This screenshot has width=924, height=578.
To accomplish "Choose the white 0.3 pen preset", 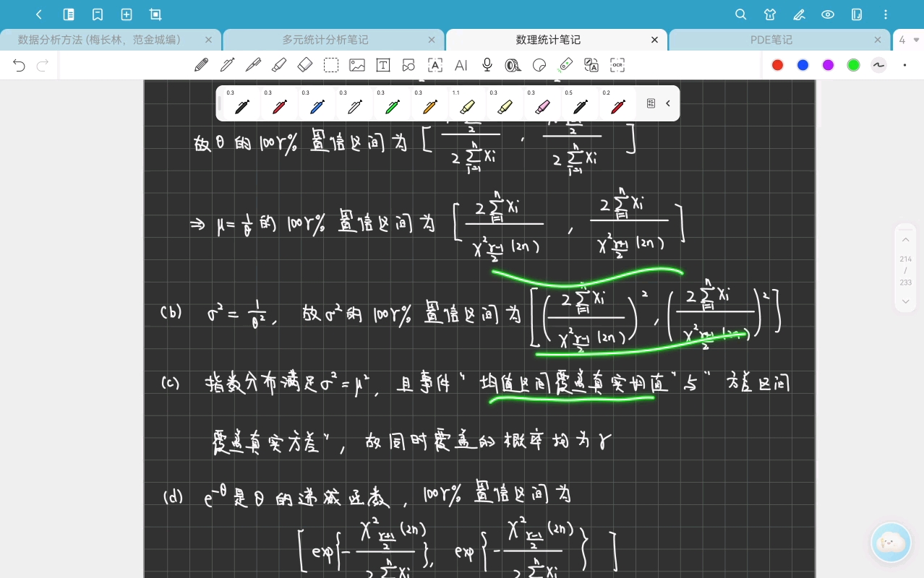I will click(354, 104).
